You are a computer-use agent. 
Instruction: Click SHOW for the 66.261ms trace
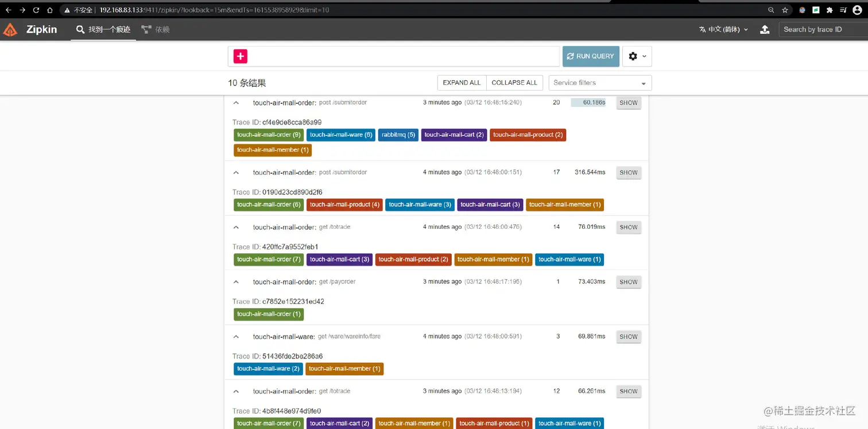(x=629, y=392)
